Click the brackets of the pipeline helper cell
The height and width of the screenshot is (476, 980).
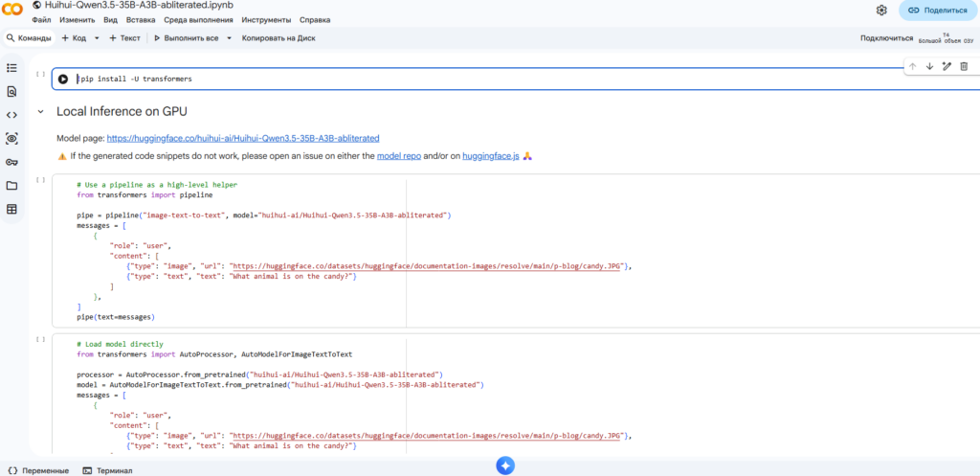pos(40,180)
